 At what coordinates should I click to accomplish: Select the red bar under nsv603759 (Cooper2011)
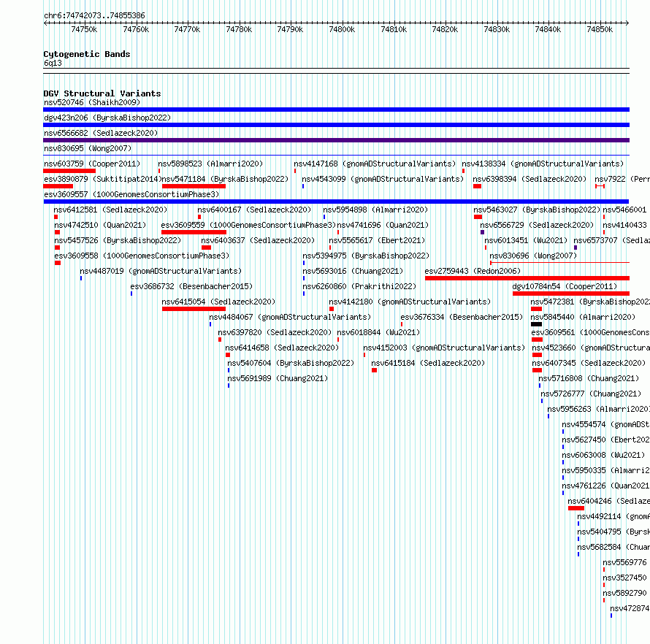click(69, 171)
